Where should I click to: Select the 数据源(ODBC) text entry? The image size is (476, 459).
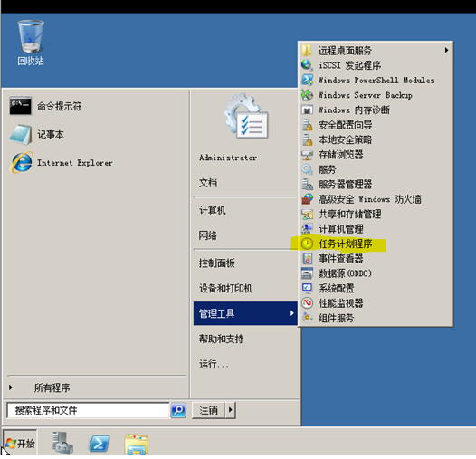click(x=345, y=273)
